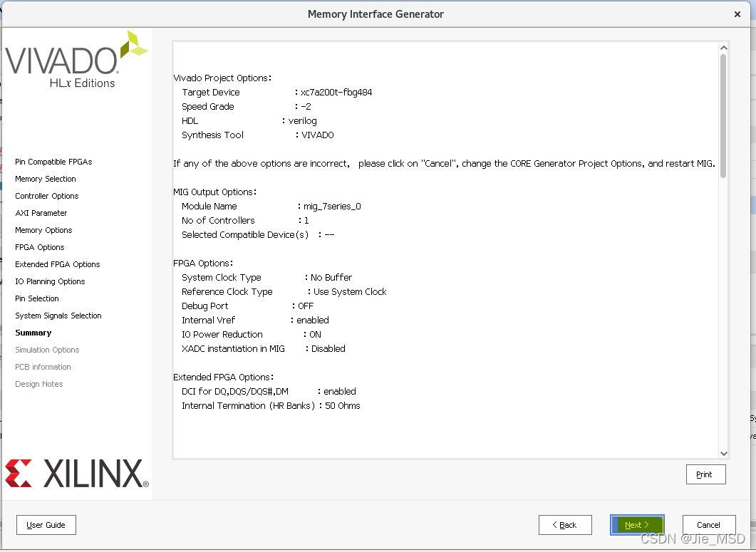
Task: Open the Pin Compatible FPGAs step
Action: pos(53,162)
